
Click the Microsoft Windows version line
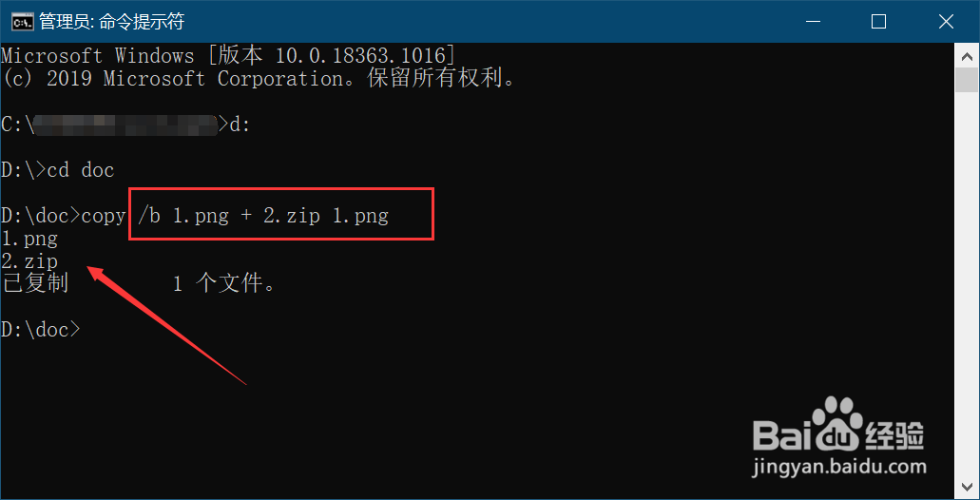pyautogui.click(x=228, y=55)
